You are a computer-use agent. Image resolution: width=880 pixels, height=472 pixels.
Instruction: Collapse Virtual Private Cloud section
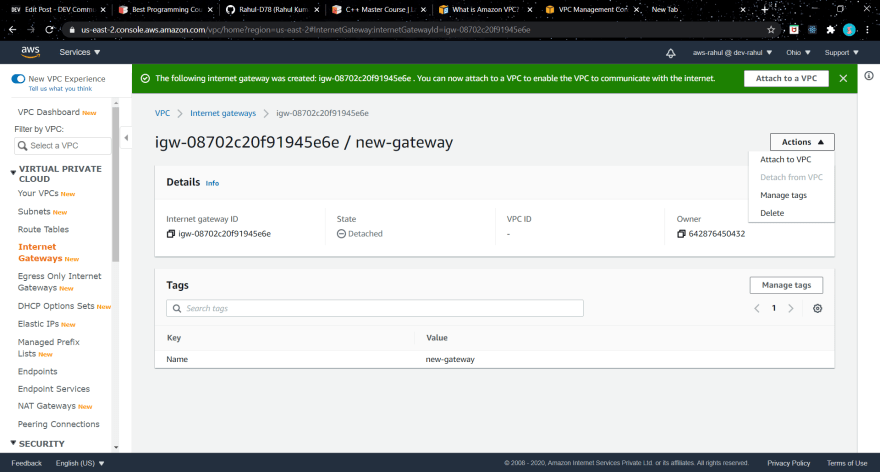click(x=13, y=173)
